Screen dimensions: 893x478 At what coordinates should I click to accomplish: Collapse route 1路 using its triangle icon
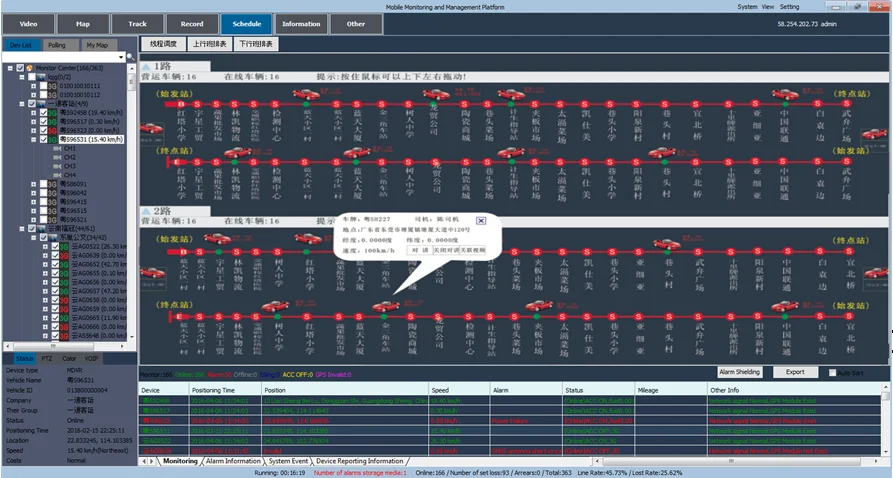pos(146,66)
